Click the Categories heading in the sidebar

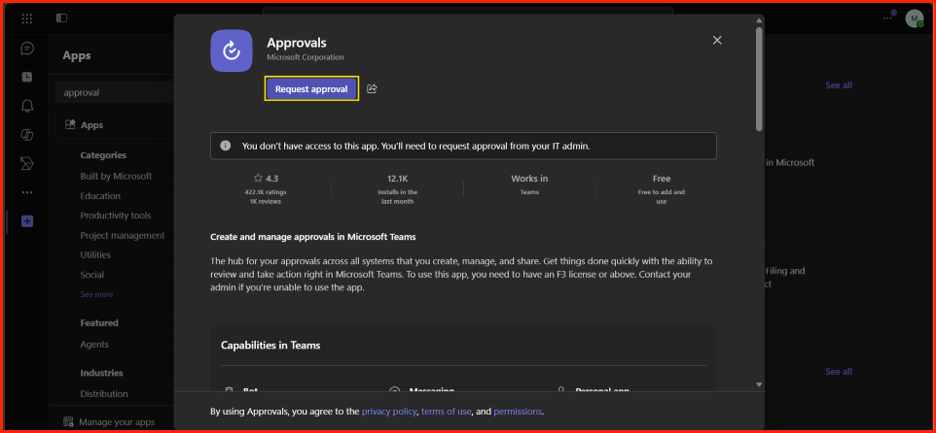point(103,155)
